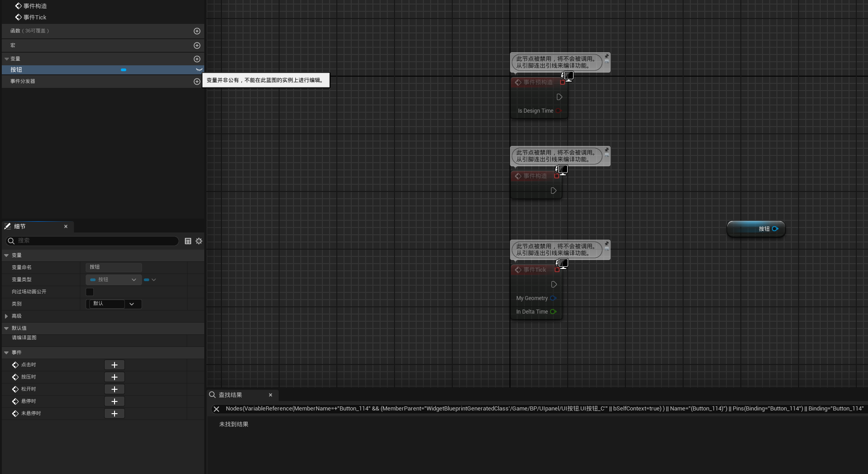Image resolution: width=868 pixels, height=474 pixels.
Task: Click the find results search query field
Action: (x=544, y=409)
